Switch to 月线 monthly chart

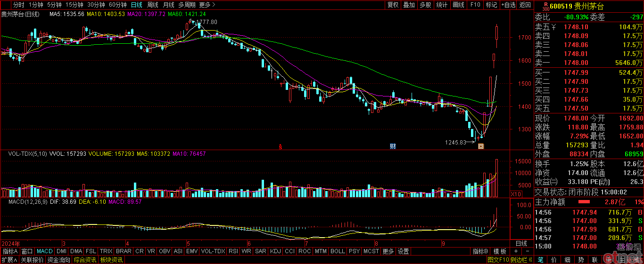coord(168,5)
